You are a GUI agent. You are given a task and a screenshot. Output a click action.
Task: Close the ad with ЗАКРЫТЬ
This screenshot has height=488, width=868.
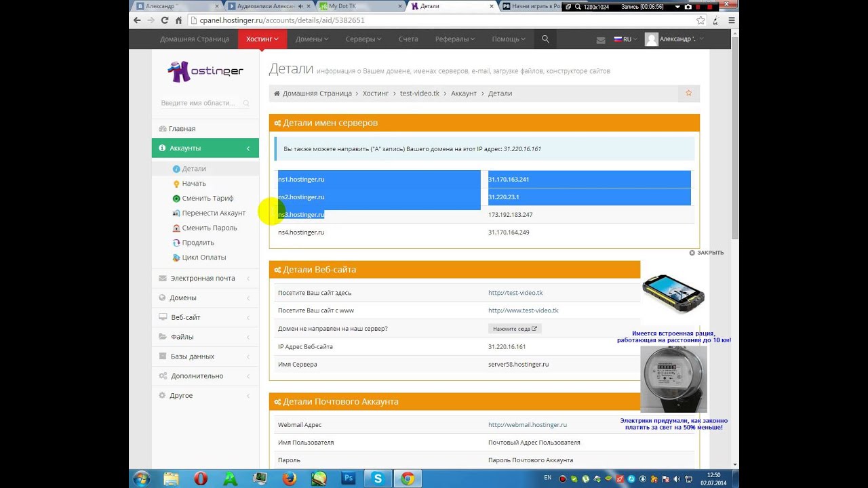(x=707, y=253)
